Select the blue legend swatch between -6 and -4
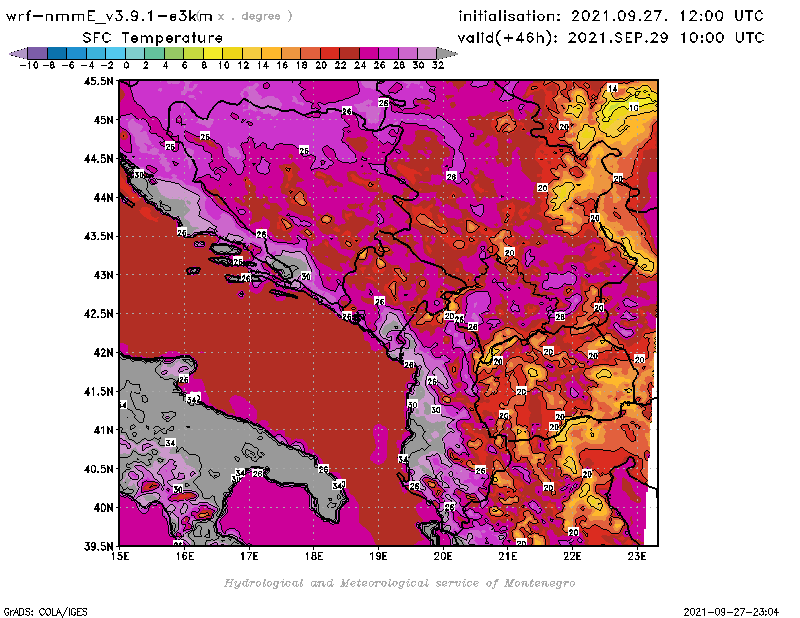800x618 pixels. coord(77,53)
